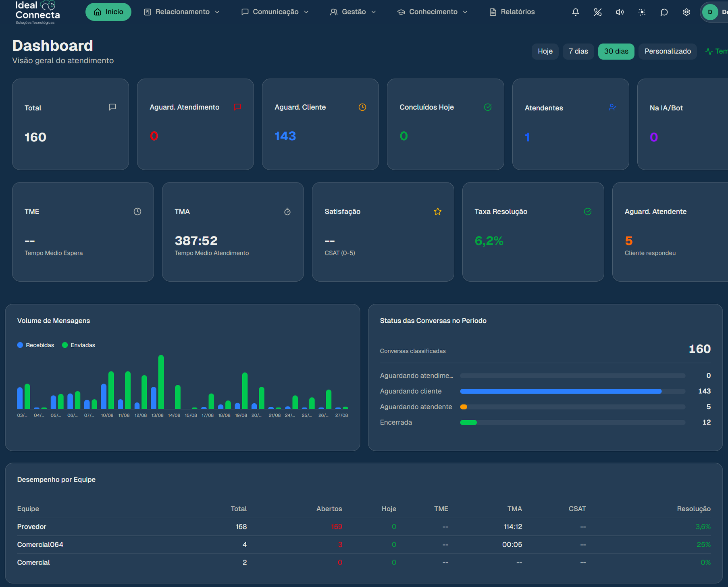
Task: Click the phone call icon in header
Action: [x=597, y=12]
